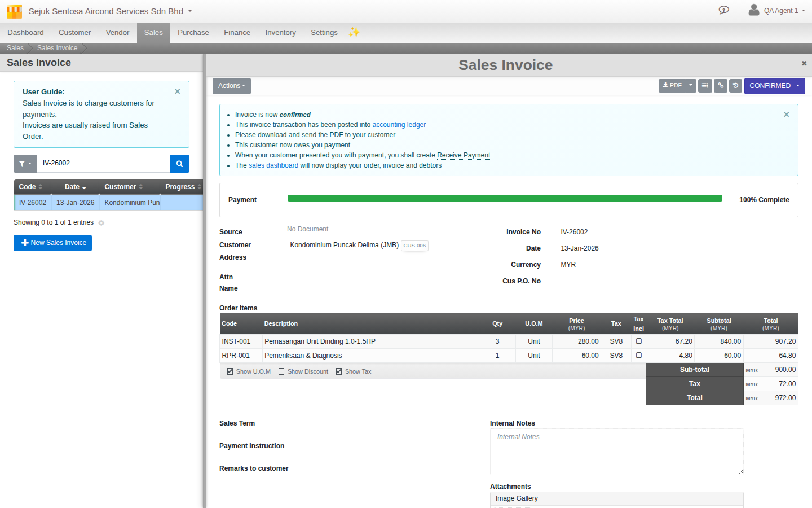
Task: Click the sparkle AI assistant icon
Action: [354, 32]
